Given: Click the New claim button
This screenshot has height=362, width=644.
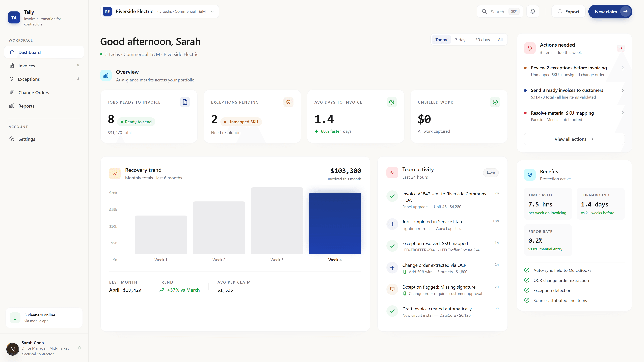Looking at the screenshot, I should (x=610, y=12).
